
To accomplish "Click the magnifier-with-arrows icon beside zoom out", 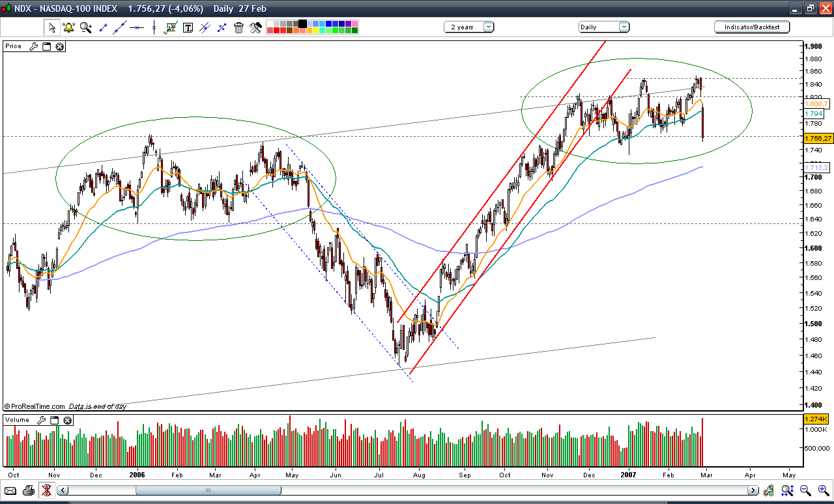I will 788,490.
